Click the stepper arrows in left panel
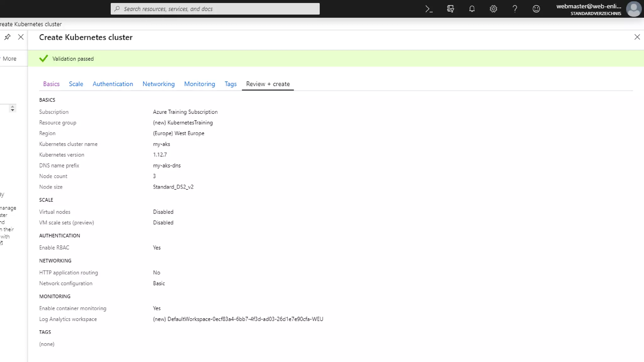This screenshot has height=362, width=644. pos(12,108)
